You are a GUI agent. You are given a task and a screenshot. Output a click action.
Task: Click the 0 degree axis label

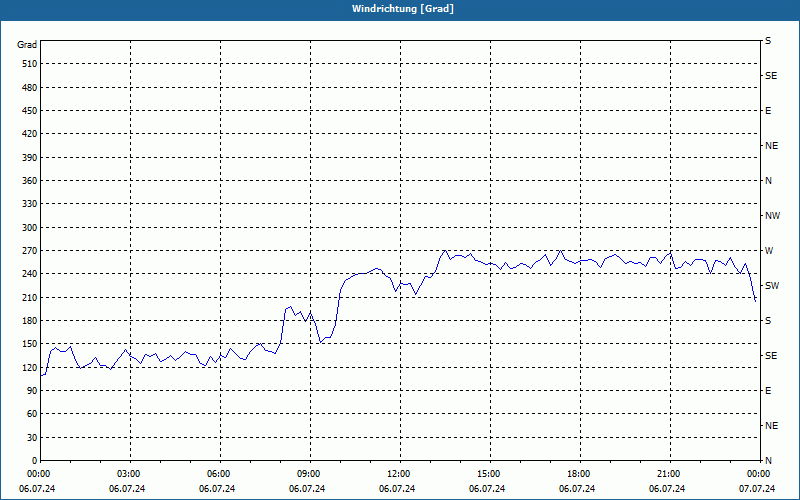[34, 461]
